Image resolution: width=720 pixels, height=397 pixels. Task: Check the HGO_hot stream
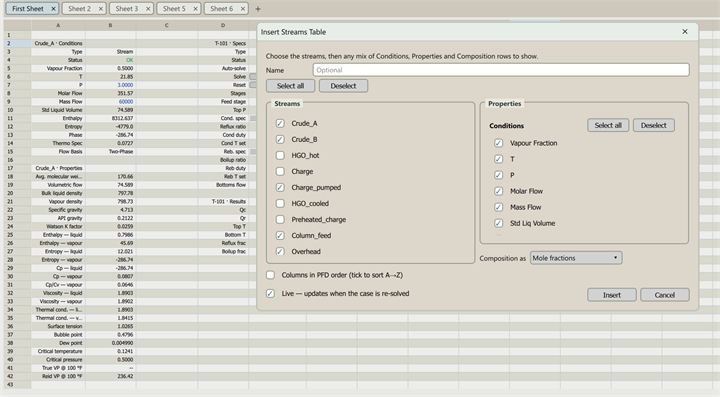coord(280,156)
